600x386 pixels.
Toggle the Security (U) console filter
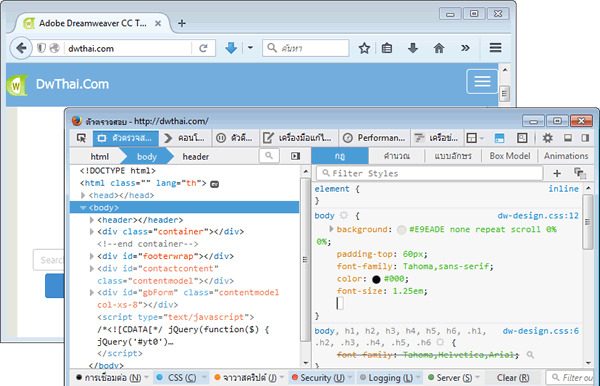(x=321, y=378)
